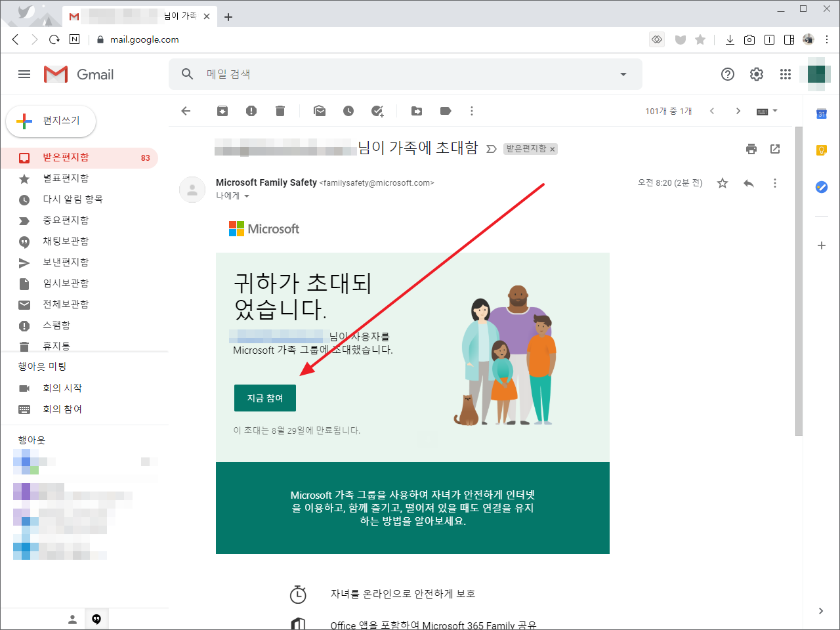Capture page with camera icon

[749, 40]
